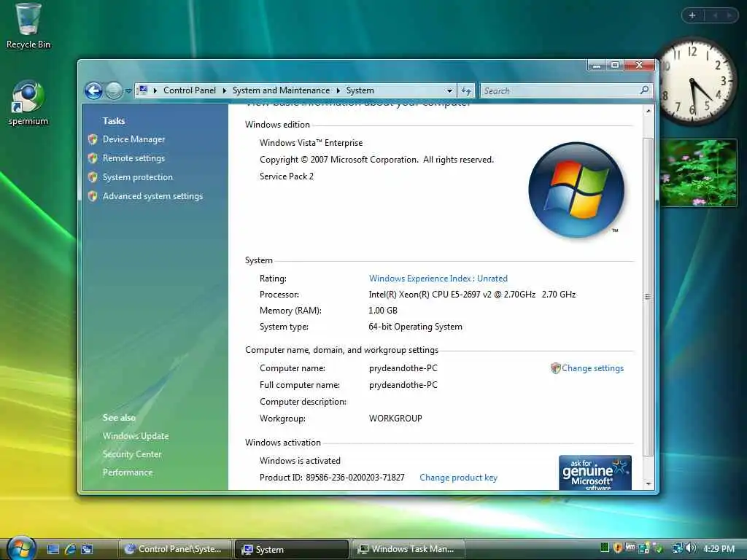Click Task Manager CPU meter tray icon

pos(605,548)
